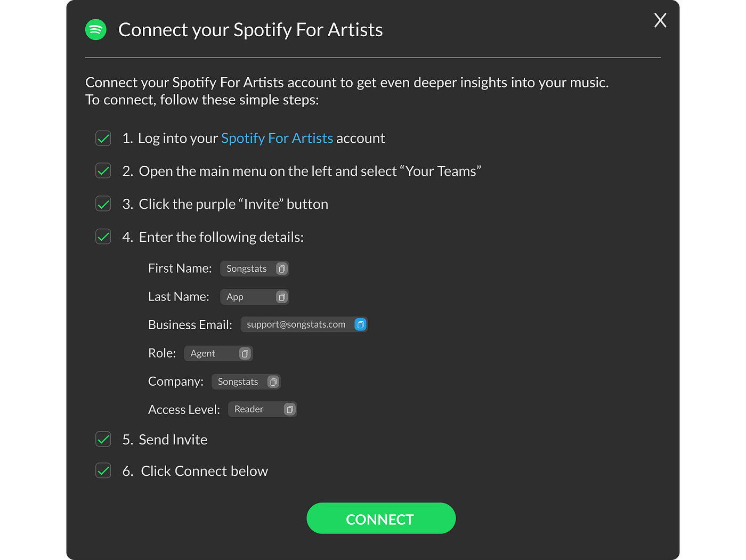Select the Last Name field showing App

(255, 297)
